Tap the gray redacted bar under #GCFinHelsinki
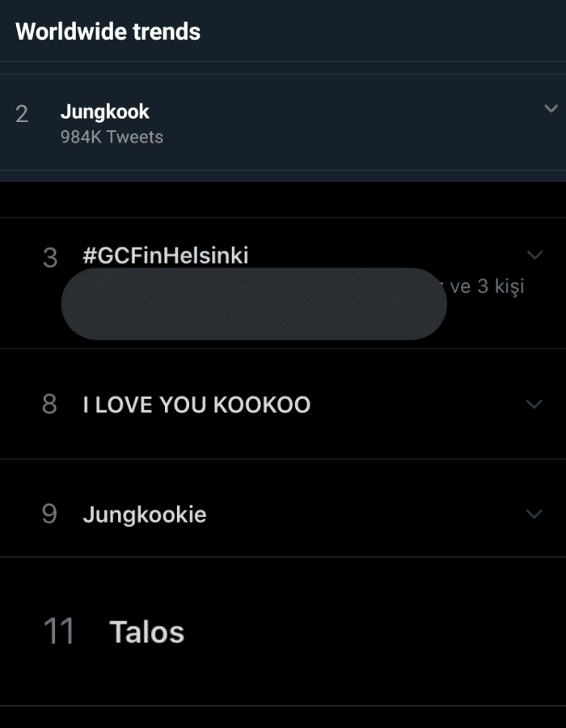The width and height of the screenshot is (566, 728). coord(254,304)
